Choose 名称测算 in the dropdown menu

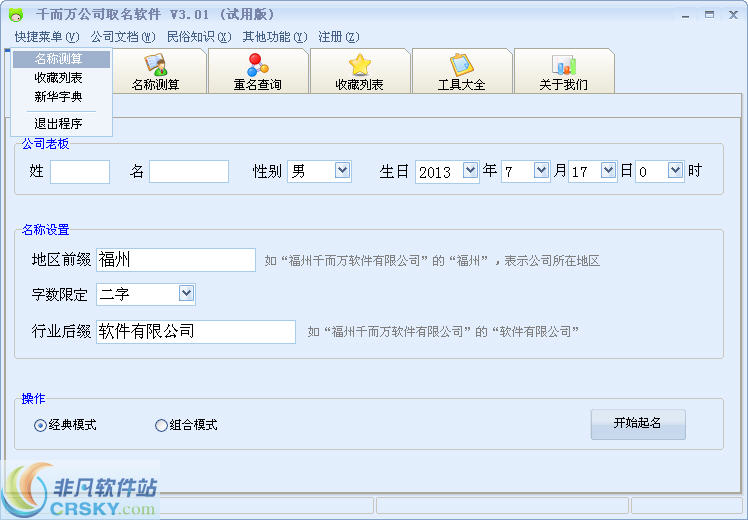(61, 59)
